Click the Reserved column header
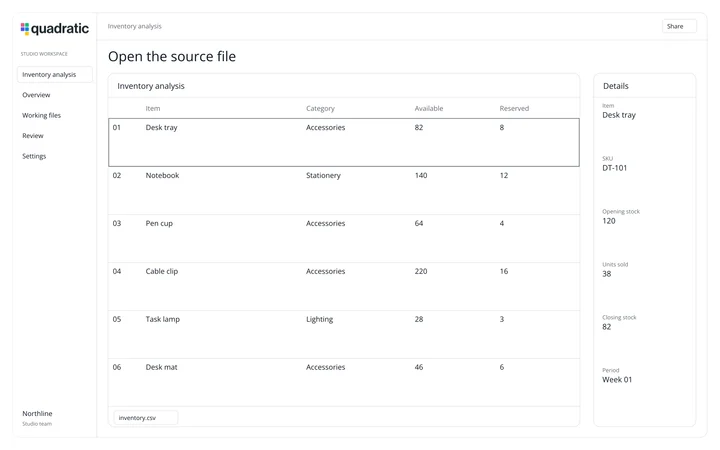 [514, 108]
